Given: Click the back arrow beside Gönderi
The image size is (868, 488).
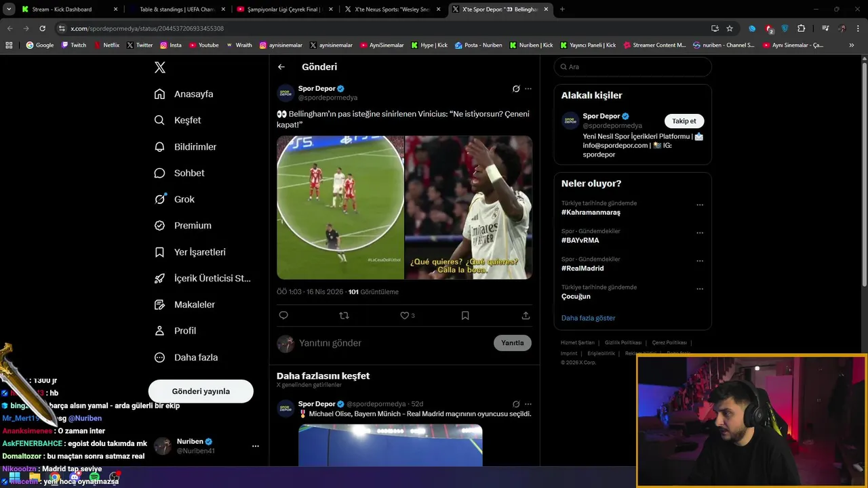Looking at the screenshot, I should (281, 67).
